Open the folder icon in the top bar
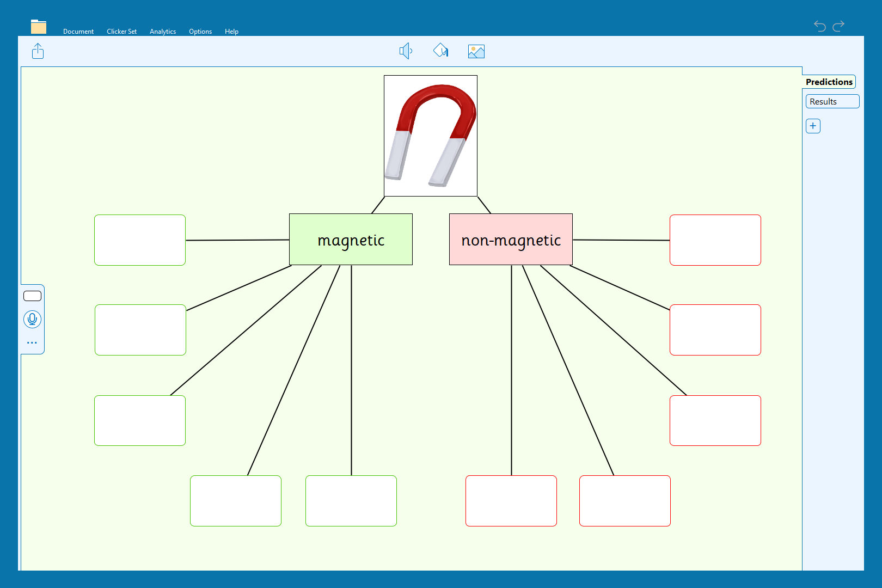 click(39, 27)
